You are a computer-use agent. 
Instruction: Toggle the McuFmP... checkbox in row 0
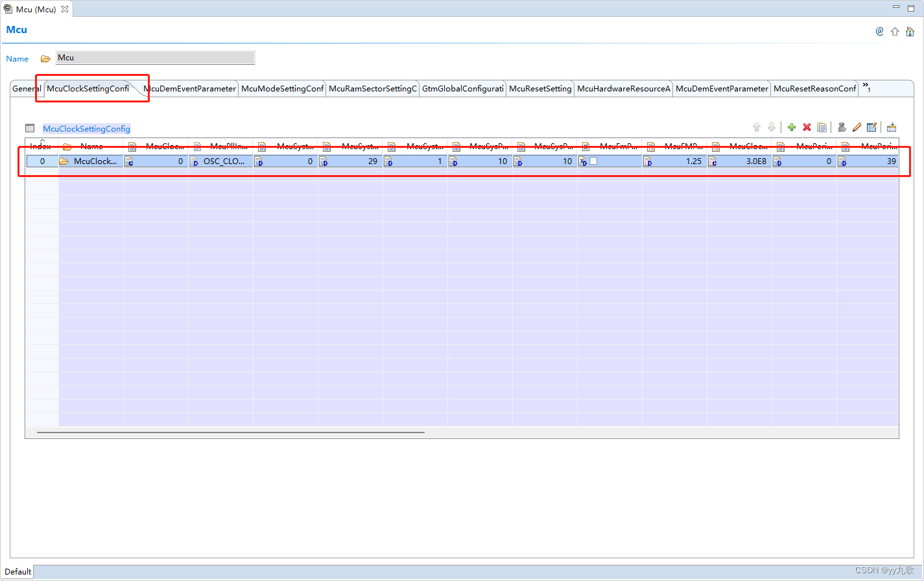coord(593,161)
